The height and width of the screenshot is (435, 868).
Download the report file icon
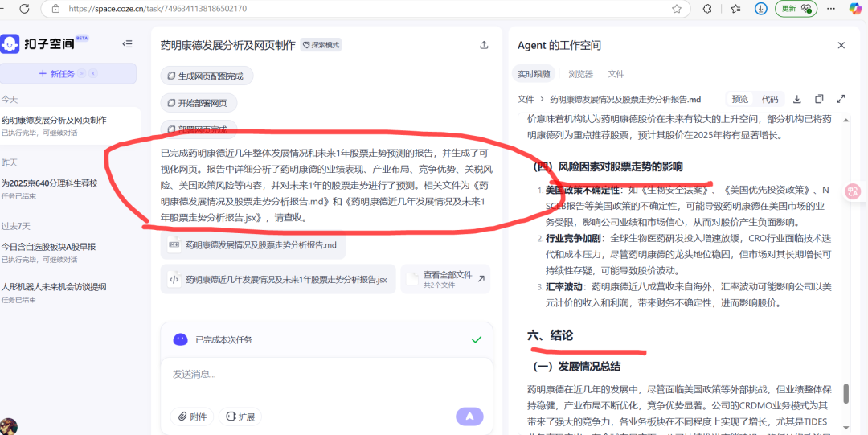(x=797, y=99)
